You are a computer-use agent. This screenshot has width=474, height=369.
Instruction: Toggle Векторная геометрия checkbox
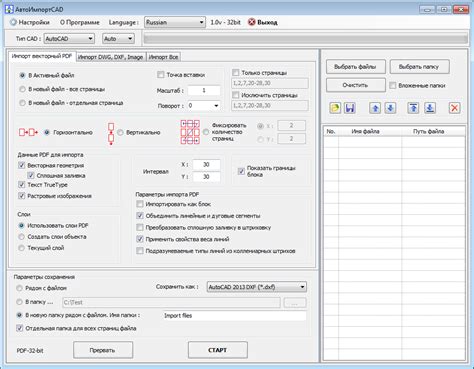click(22, 165)
